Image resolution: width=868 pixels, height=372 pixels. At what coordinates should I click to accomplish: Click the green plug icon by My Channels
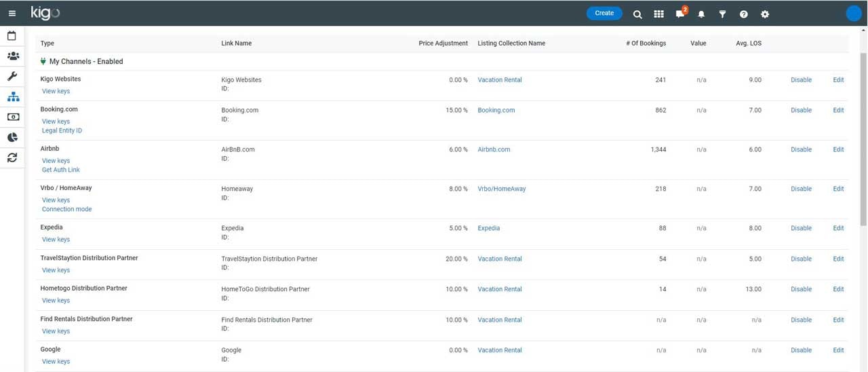point(43,61)
